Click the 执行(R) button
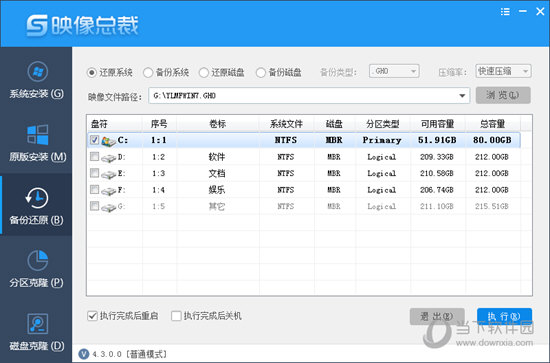 click(x=504, y=316)
